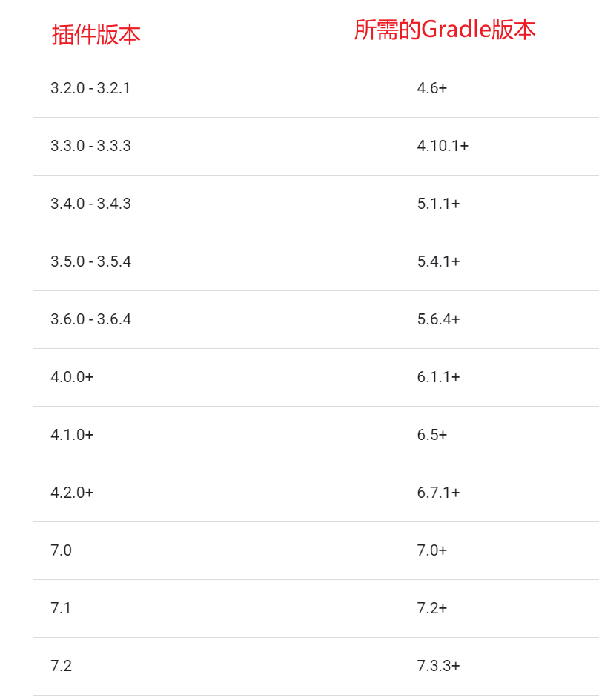Select plugin version 3.3.0 - 3.3.3 cell
Viewport: 599px width, 700px height.
[90, 146]
